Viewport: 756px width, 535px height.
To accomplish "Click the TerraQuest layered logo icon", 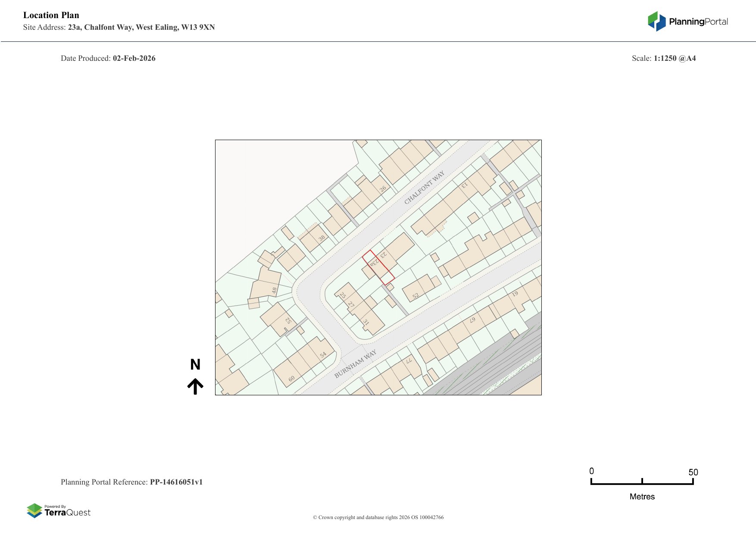I will 34,511.
